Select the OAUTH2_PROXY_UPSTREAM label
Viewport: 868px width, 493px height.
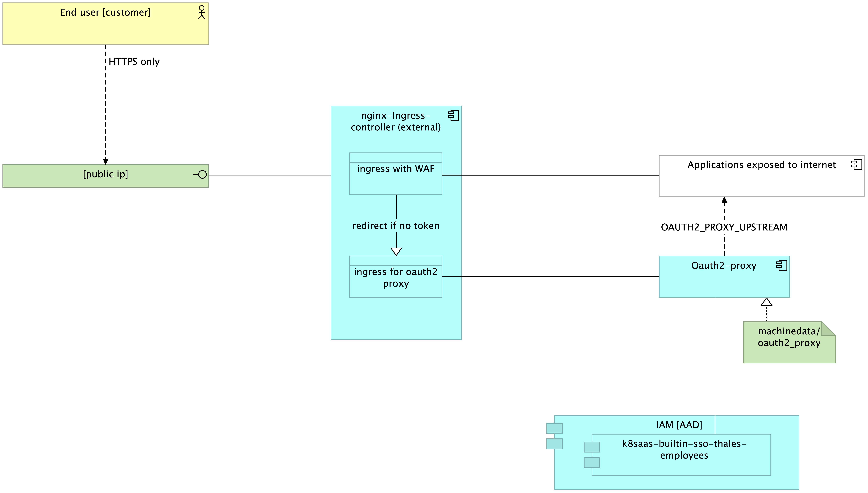pos(724,227)
